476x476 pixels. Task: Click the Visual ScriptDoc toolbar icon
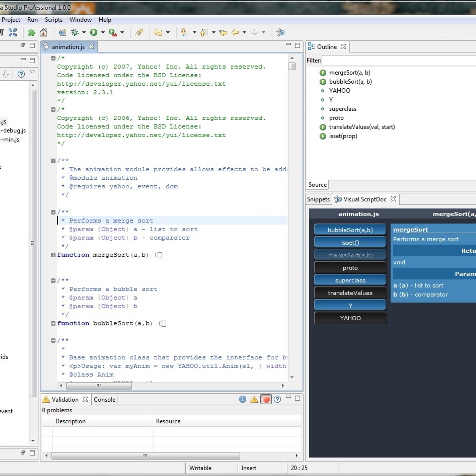(280, 32)
